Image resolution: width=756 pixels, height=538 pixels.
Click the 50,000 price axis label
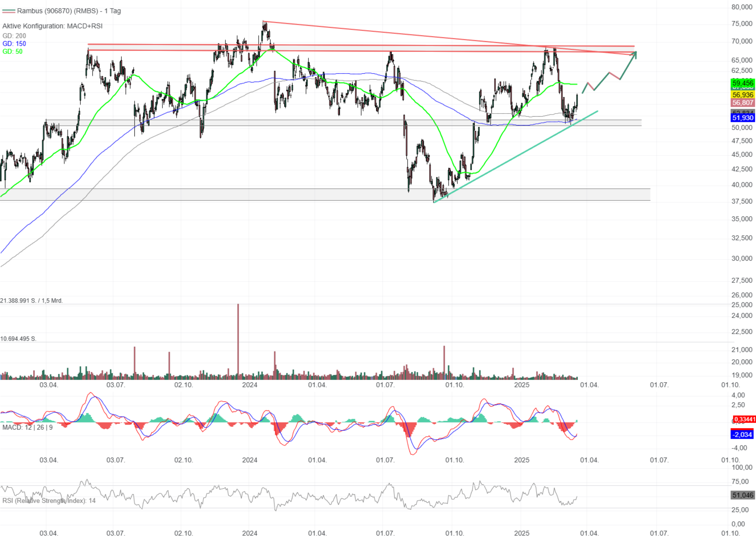742,128
